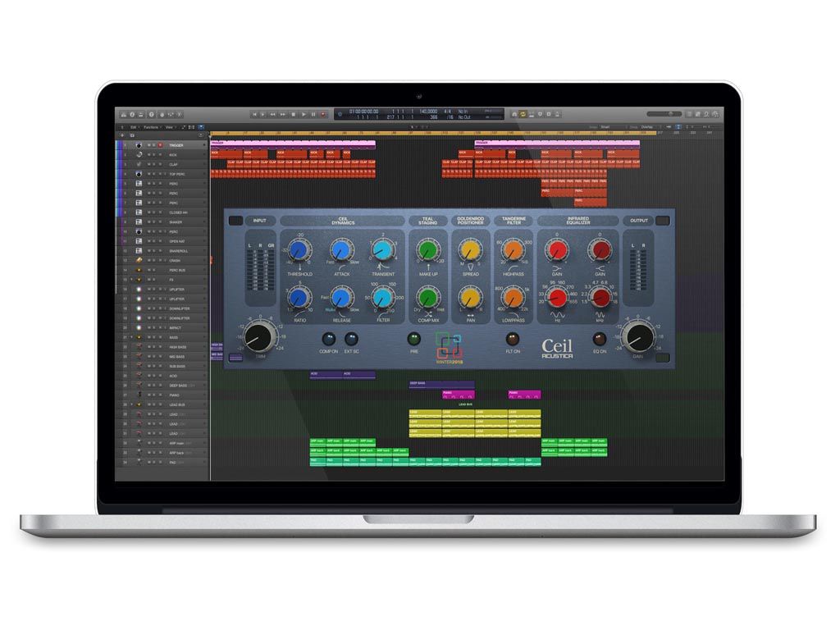Click the green MAKE UP knob
The width and height of the screenshot is (840, 630).
(427, 252)
